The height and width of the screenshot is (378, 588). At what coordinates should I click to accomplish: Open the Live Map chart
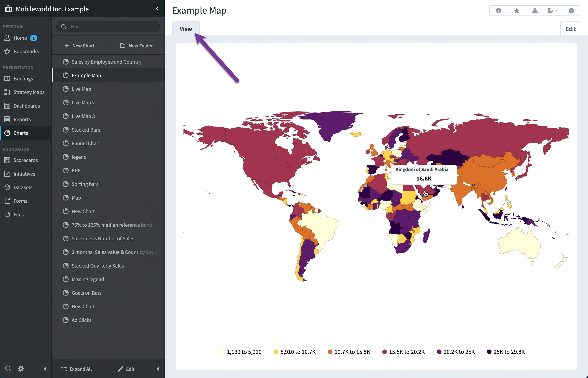pyautogui.click(x=108, y=89)
